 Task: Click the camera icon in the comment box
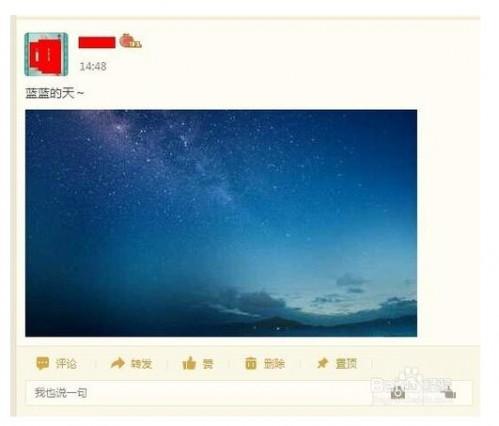(x=398, y=393)
